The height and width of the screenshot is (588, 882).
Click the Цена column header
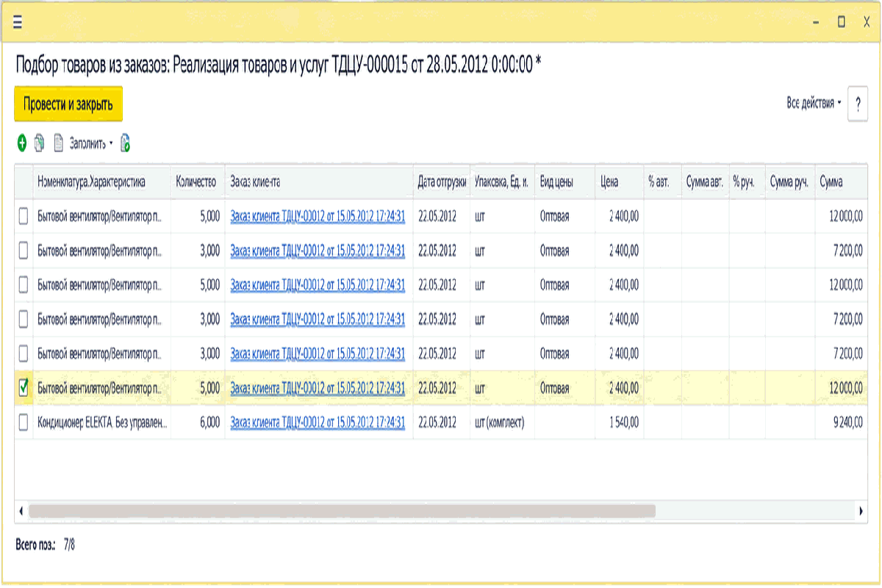[618, 182]
